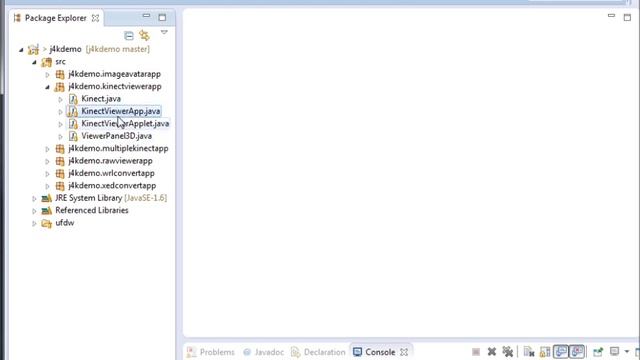Expand KinectViewerApp.java node
The width and height of the screenshot is (640, 360).
click(60, 111)
